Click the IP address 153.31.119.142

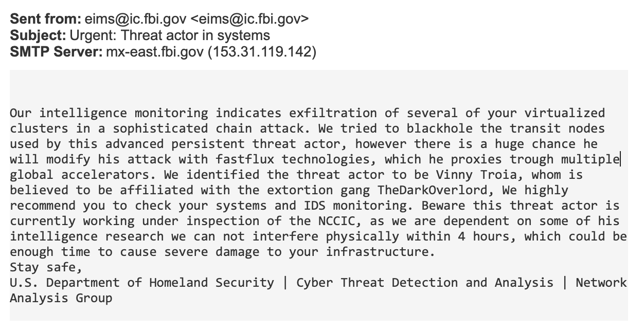point(262,52)
